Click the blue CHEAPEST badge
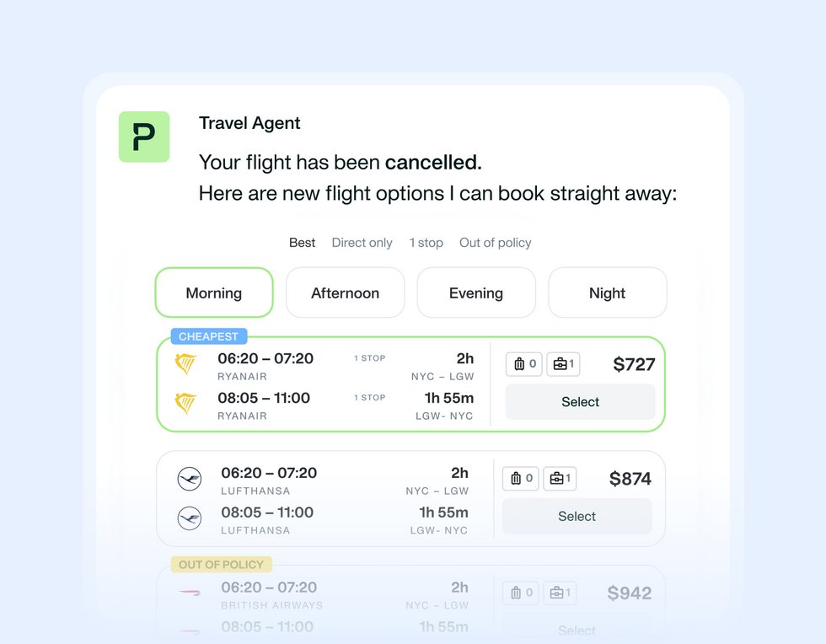 pyautogui.click(x=208, y=335)
